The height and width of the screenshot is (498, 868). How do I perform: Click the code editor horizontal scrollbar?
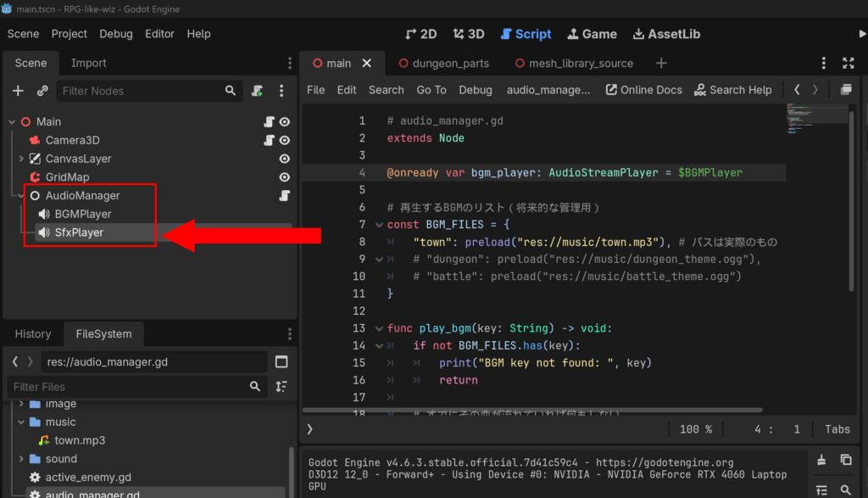[532, 410]
